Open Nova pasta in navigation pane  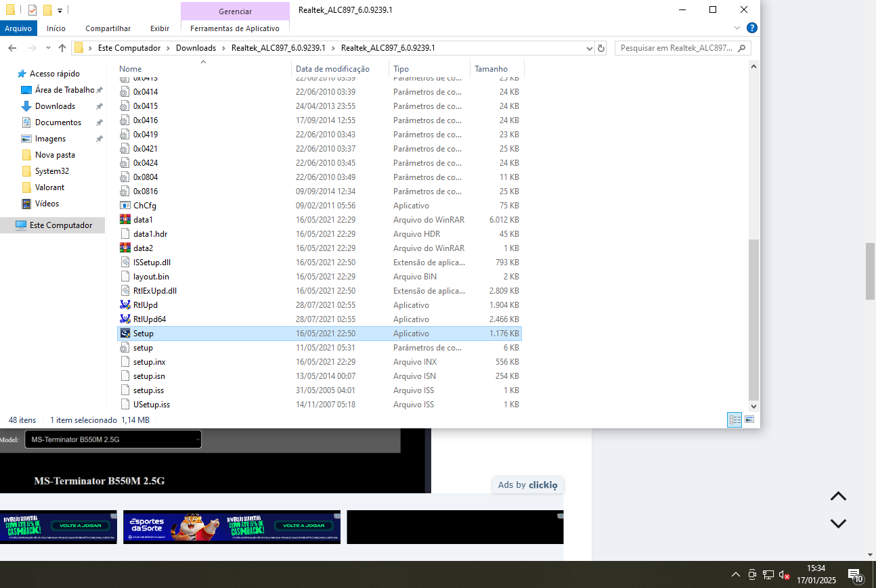[55, 155]
